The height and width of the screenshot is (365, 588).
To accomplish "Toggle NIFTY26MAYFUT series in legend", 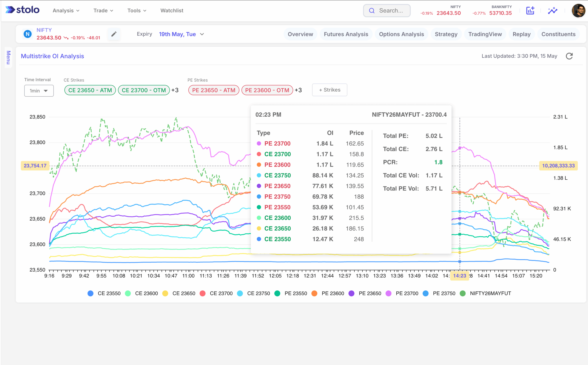I will [x=485, y=293].
